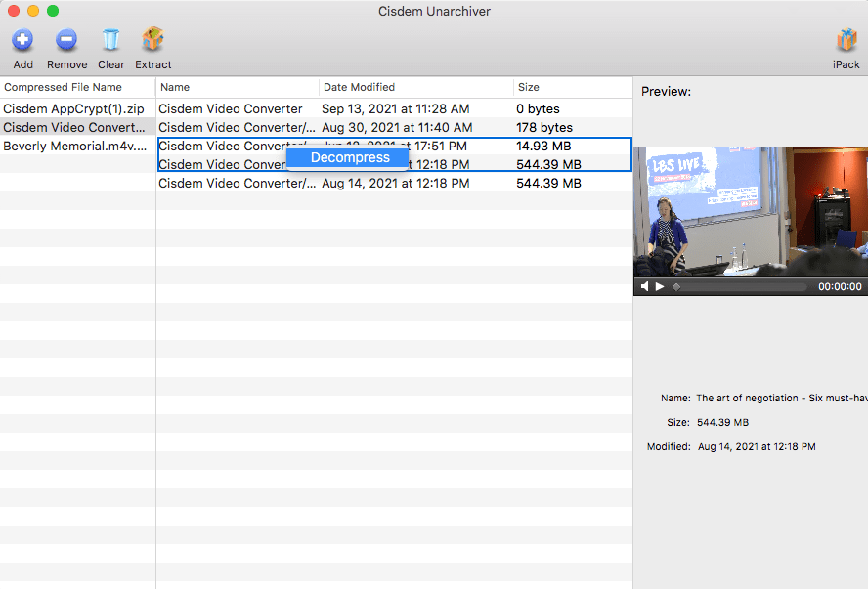Click the video preview thumbnail
Image resolution: width=868 pixels, height=589 pixels.
(x=750, y=212)
